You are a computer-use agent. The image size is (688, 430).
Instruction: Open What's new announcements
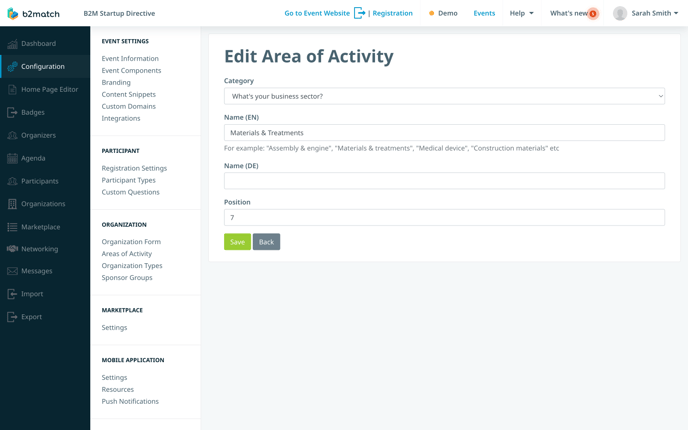569,13
